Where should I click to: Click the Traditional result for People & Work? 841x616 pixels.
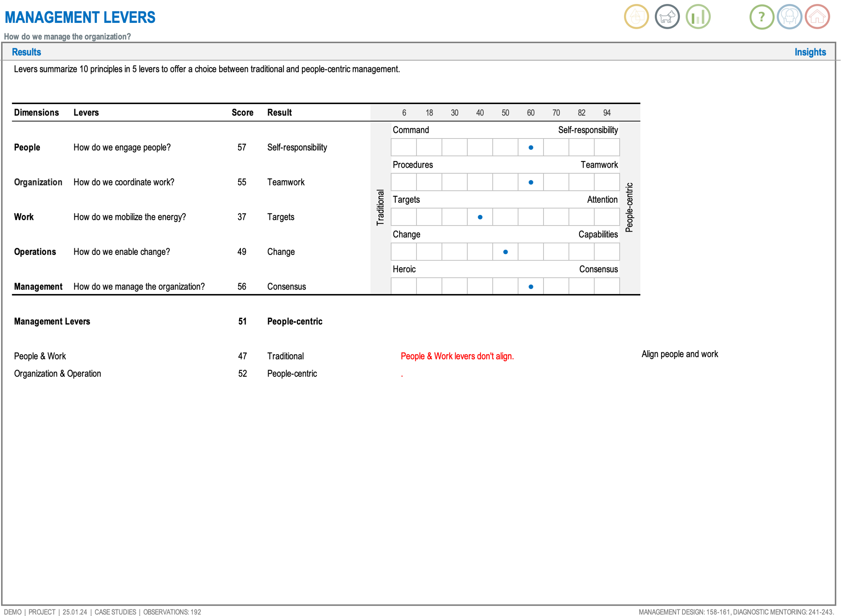tap(285, 356)
